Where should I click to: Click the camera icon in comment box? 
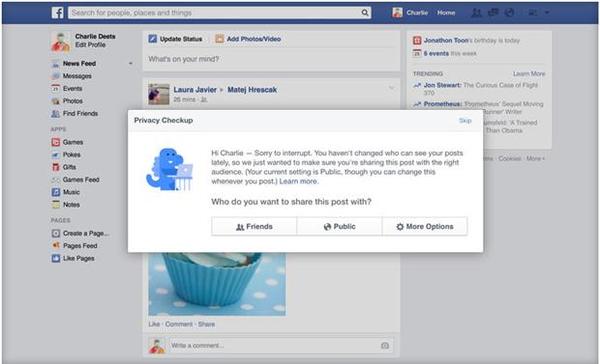[385, 346]
